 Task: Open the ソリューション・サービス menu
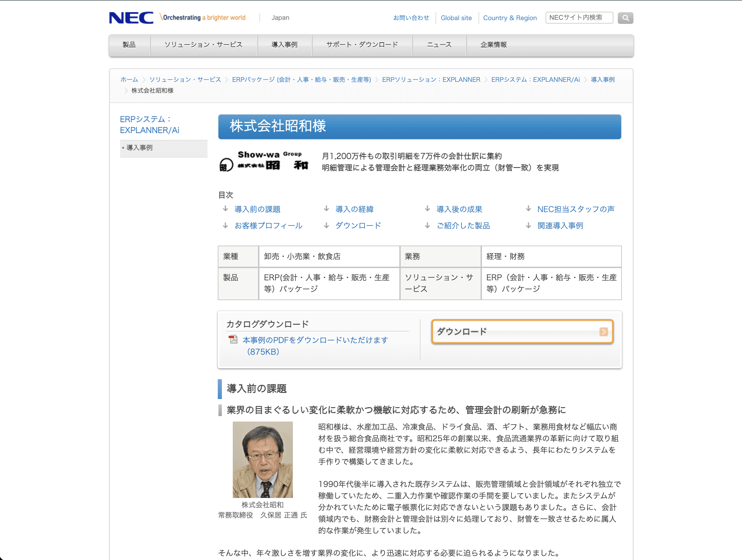(203, 45)
